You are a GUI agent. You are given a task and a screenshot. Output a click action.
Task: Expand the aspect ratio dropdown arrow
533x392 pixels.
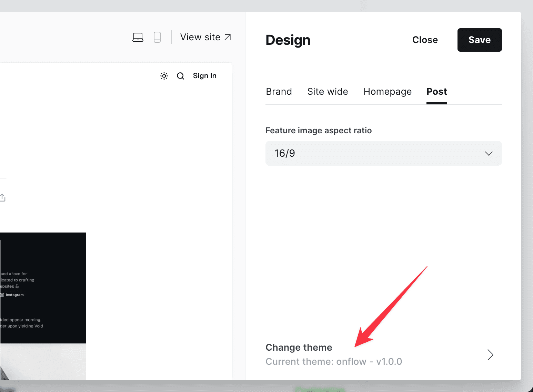[489, 153]
